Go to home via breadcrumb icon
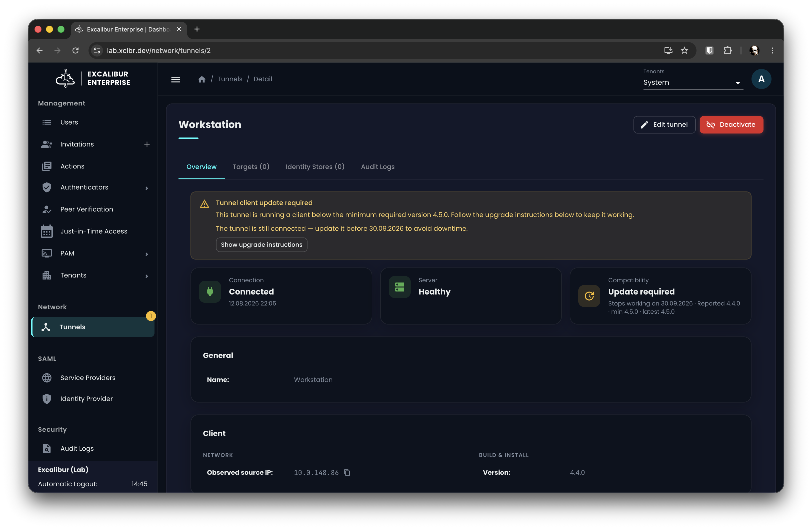The width and height of the screenshot is (812, 530). (202, 79)
